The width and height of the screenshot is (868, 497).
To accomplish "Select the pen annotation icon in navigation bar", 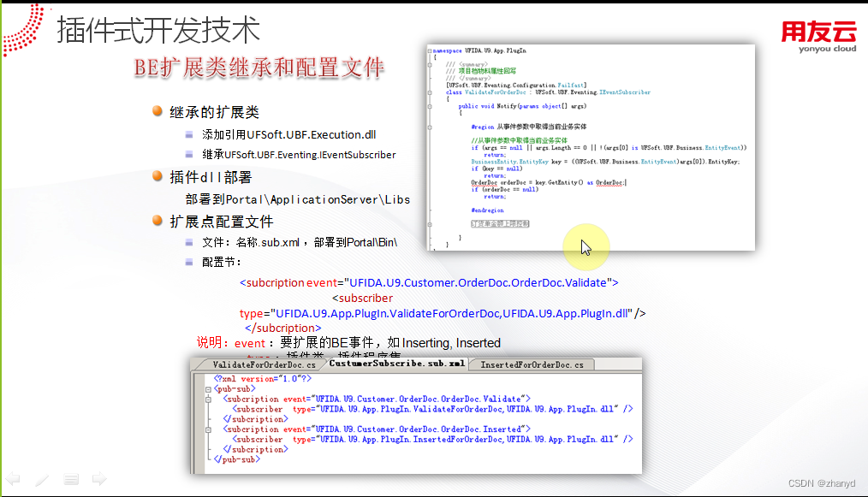I will [40, 479].
